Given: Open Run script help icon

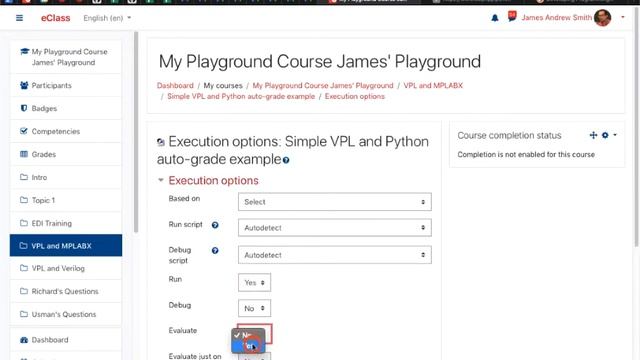Looking at the screenshot, I should pyautogui.click(x=215, y=225).
